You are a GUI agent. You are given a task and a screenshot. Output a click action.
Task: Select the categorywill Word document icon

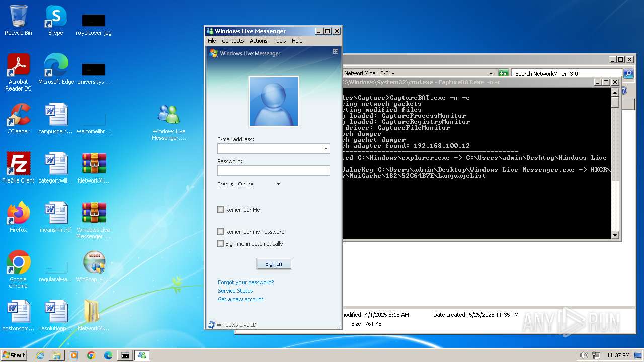(56, 168)
